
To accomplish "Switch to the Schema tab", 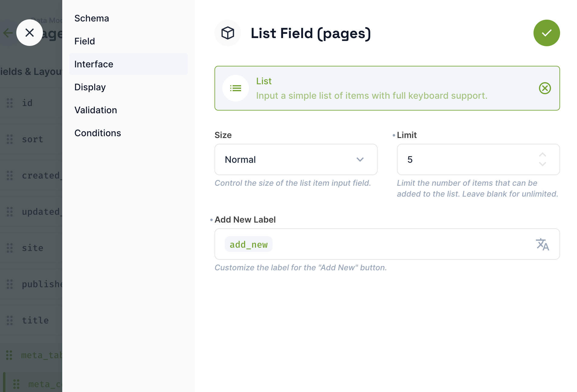I will tap(92, 18).
